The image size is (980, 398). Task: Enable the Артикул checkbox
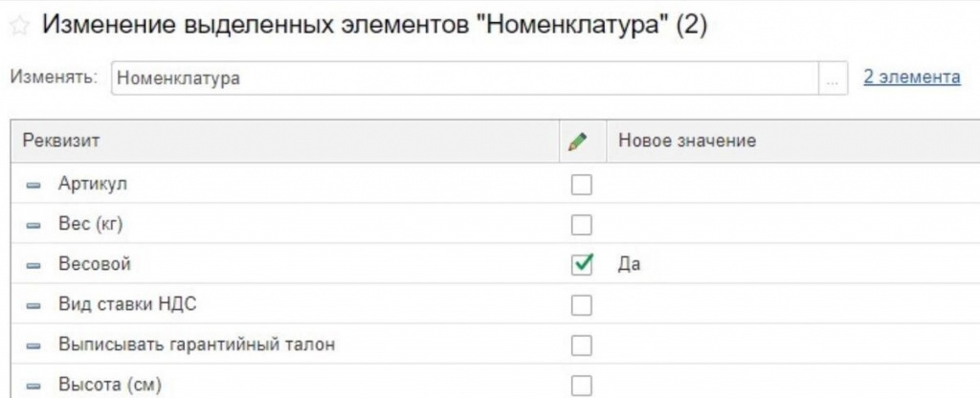click(582, 185)
